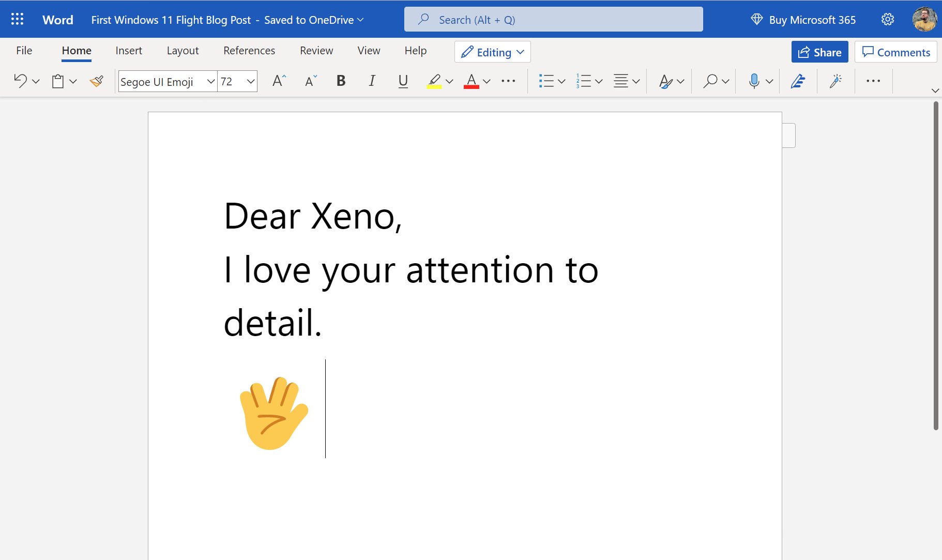Apply italic formatting
Screen dimensions: 942x560
coord(372,81)
